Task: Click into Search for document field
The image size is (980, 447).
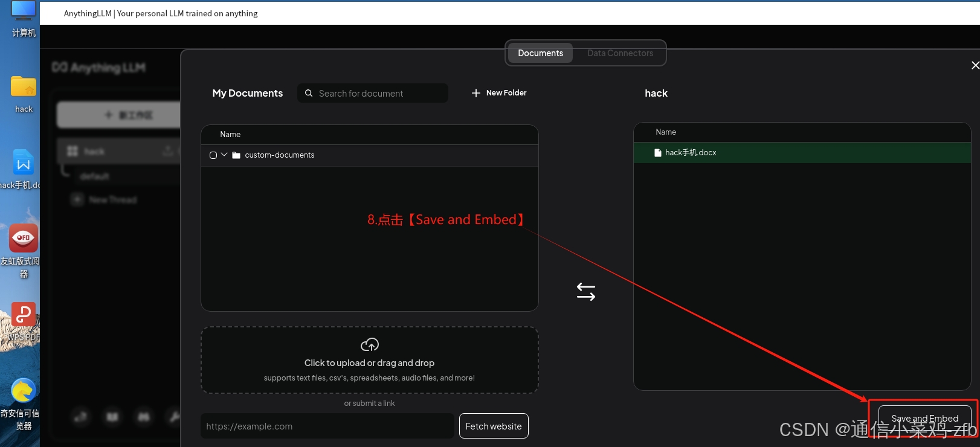Action: point(373,93)
